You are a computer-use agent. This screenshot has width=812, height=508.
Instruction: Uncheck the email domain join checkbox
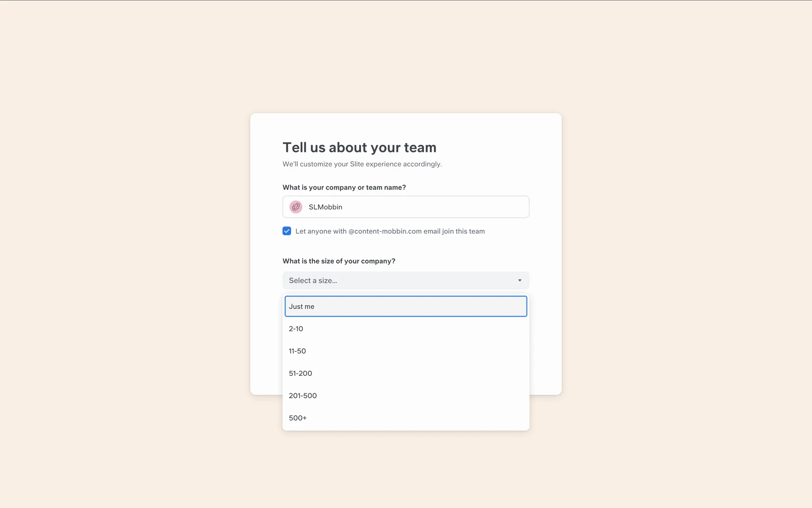(x=287, y=231)
